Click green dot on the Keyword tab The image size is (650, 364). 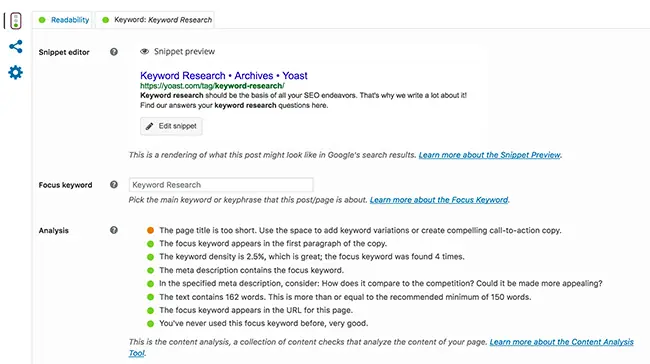pos(105,20)
